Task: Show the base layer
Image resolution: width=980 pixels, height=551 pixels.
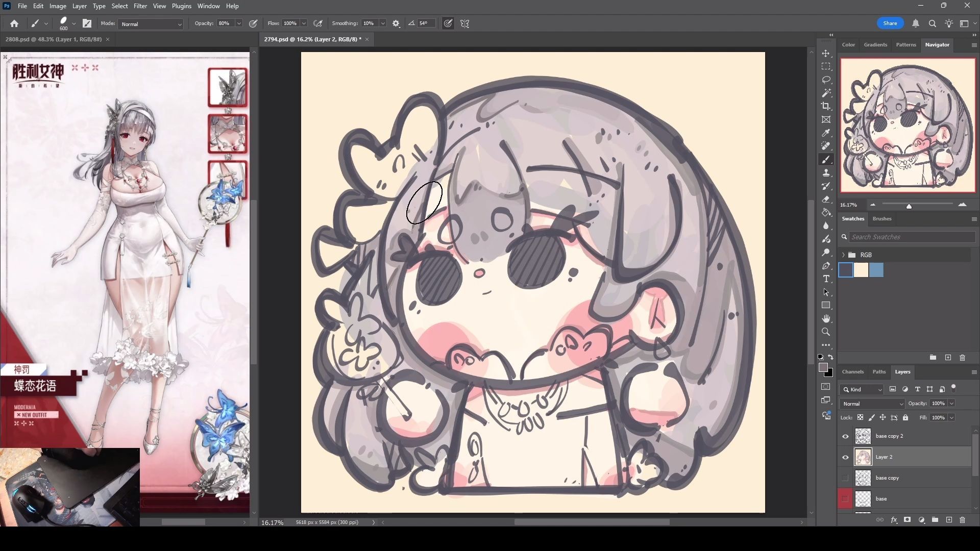Action: 845,499
